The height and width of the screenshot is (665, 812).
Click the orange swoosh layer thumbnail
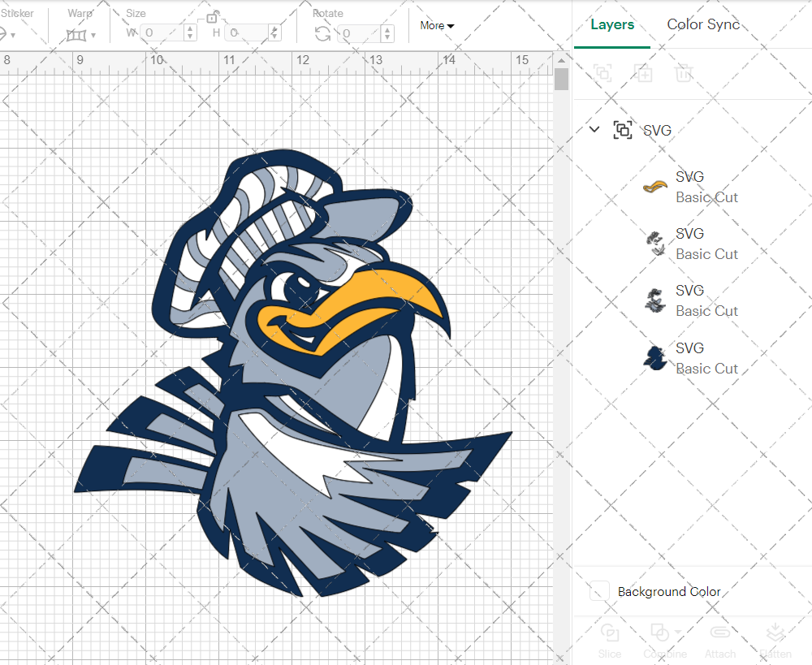(654, 185)
